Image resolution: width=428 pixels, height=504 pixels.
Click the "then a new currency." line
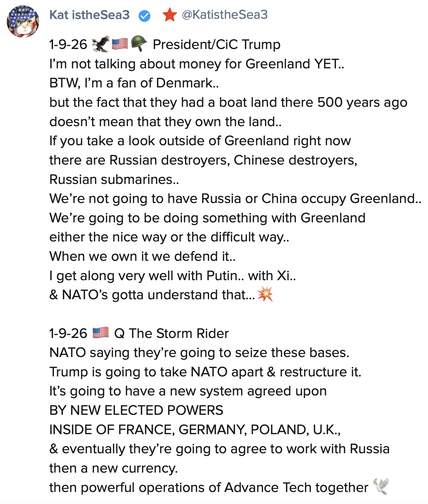pos(113,468)
